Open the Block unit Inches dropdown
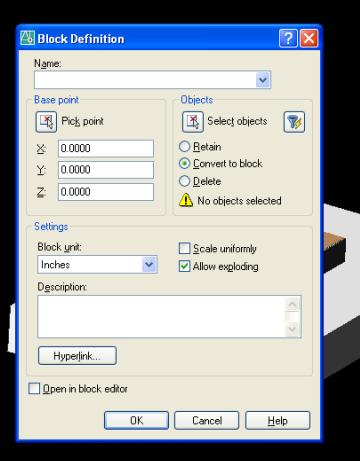360x461 pixels. coord(97,265)
